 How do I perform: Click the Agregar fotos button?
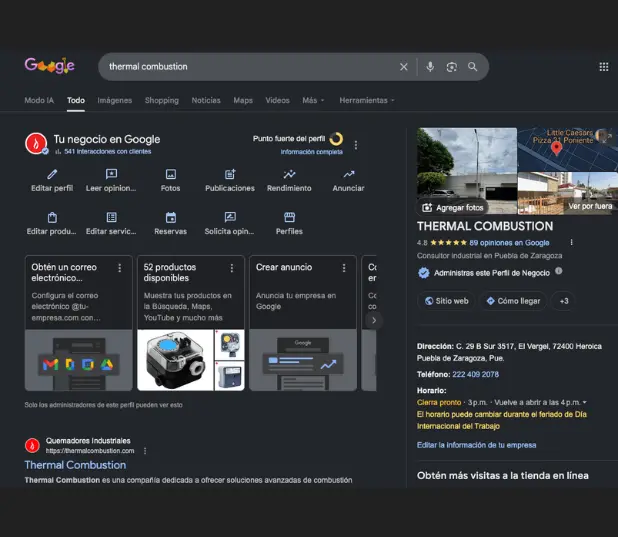(453, 207)
